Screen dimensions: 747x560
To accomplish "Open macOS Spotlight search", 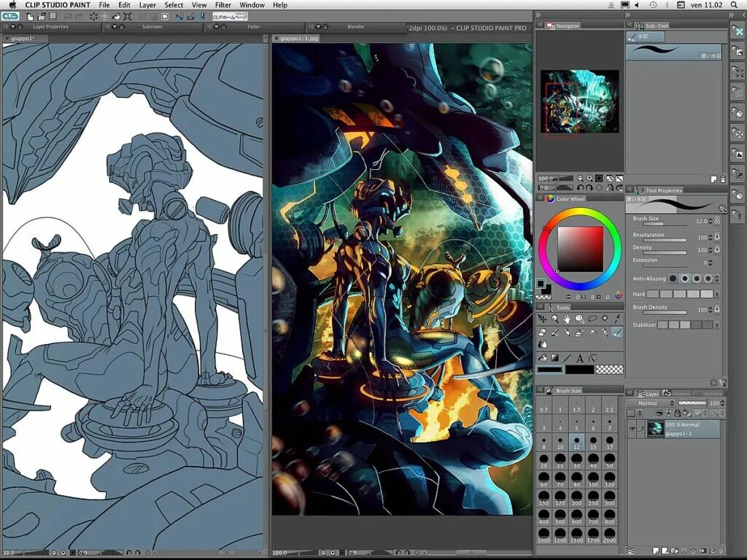I will 734,5.
